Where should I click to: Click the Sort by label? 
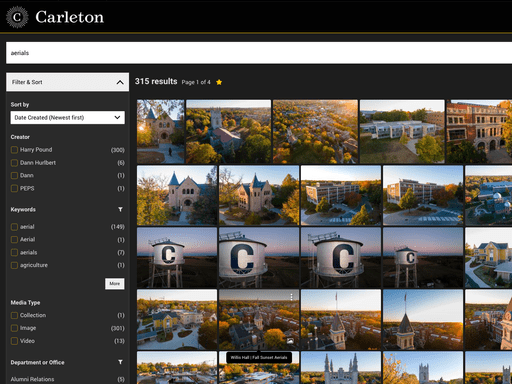pos(20,104)
